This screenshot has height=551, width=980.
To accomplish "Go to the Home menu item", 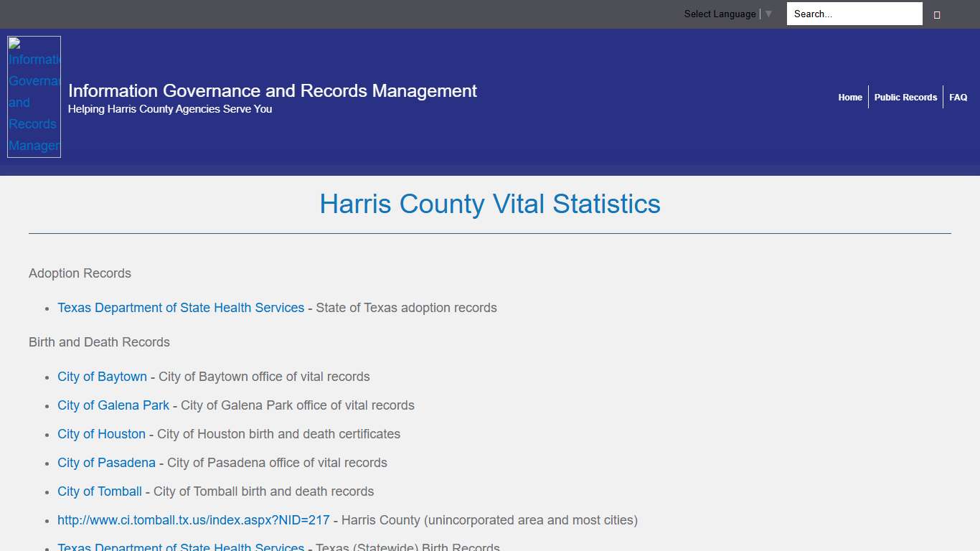I will coord(850,97).
